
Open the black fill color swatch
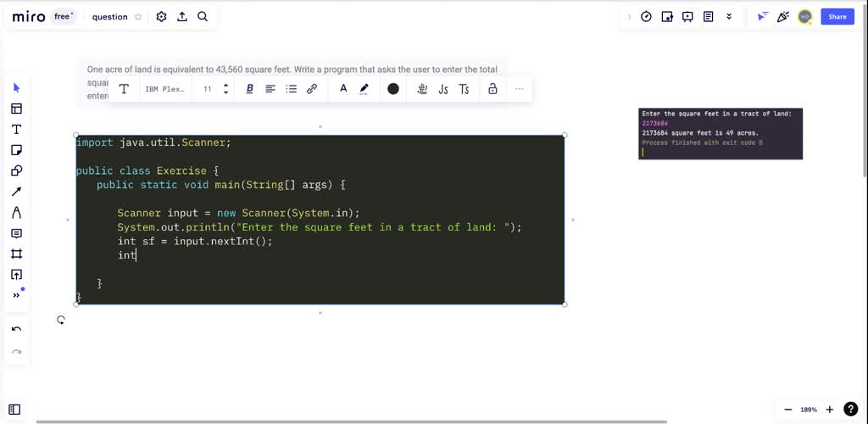tap(393, 89)
